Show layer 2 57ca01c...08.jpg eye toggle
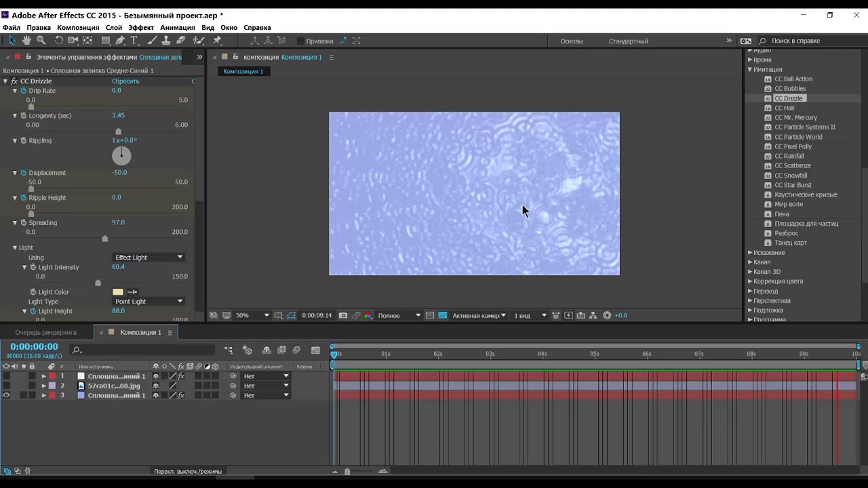The height and width of the screenshot is (488, 868). pos(6,386)
